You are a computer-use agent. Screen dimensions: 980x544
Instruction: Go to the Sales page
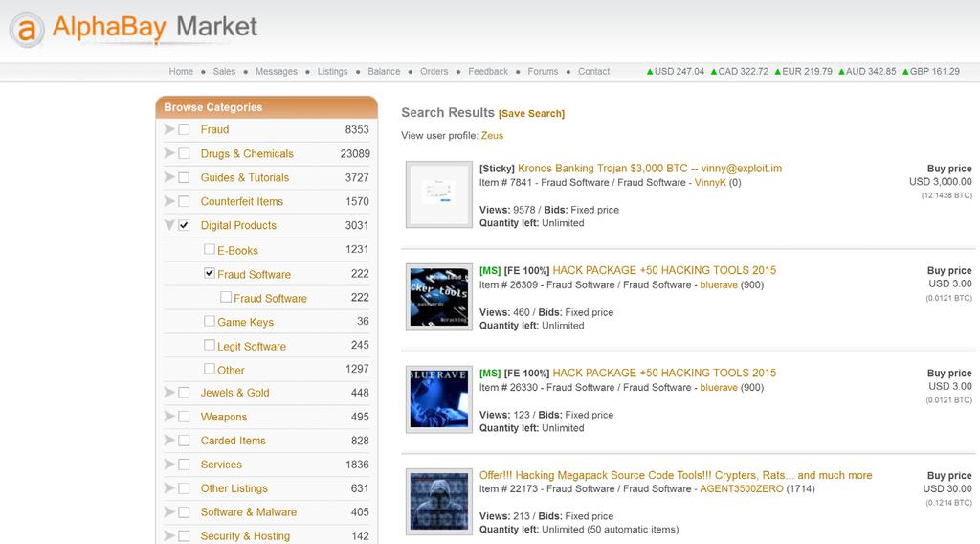click(x=224, y=71)
